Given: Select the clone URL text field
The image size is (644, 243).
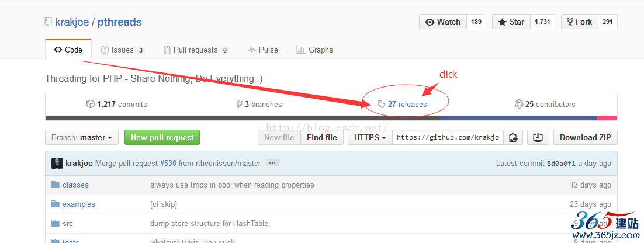Looking at the screenshot, I should tap(448, 137).
